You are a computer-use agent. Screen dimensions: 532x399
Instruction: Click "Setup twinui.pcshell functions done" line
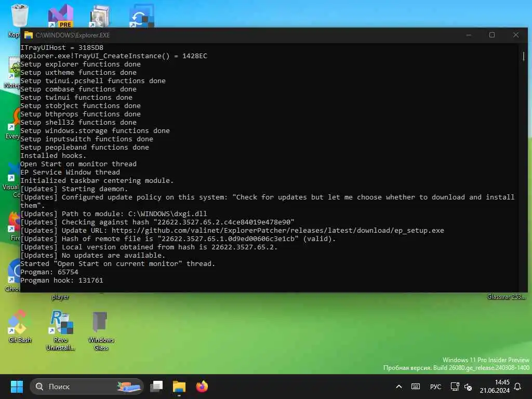pos(93,81)
